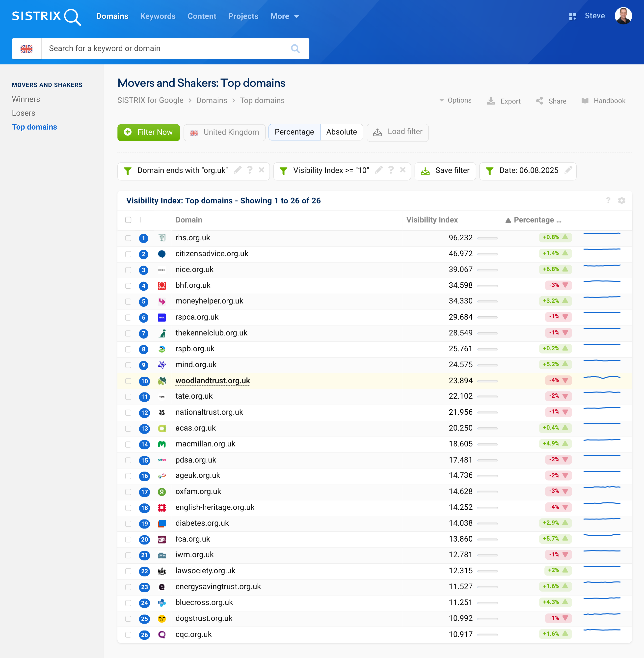Click the nice.org.uk +6.8% badge
The width and height of the screenshot is (644, 658).
tap(555, 269)
